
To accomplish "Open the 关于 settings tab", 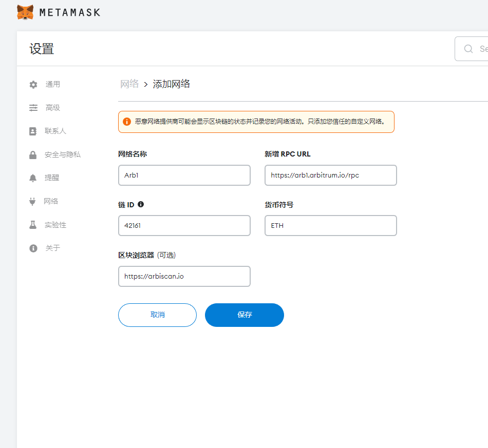I will (52, 248).
